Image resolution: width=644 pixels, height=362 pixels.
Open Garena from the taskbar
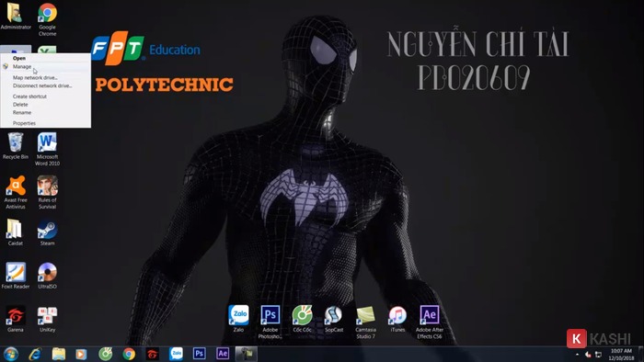click(x=153, y=354)
